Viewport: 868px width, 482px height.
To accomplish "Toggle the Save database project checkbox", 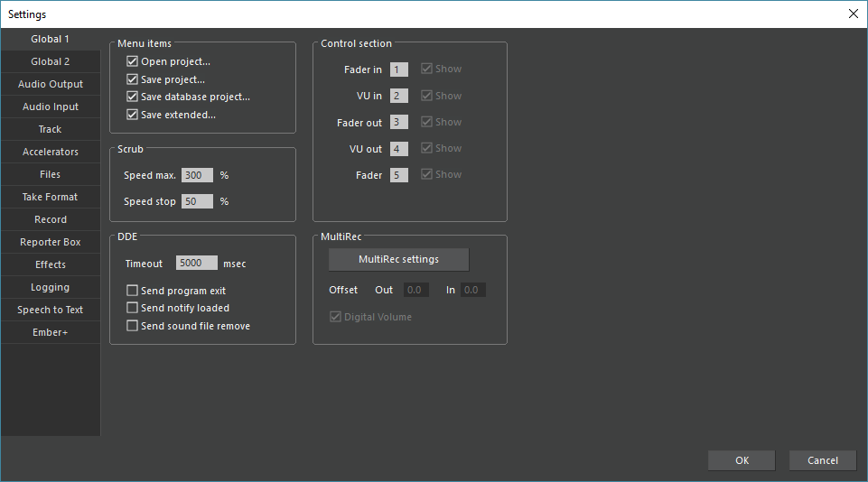I will click(133, 97).
